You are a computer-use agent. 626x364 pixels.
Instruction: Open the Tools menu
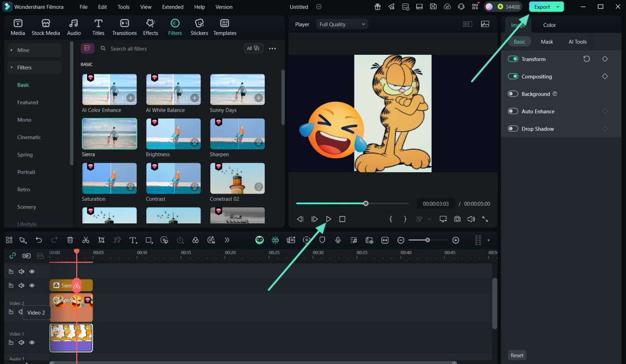tap(124, 7)
